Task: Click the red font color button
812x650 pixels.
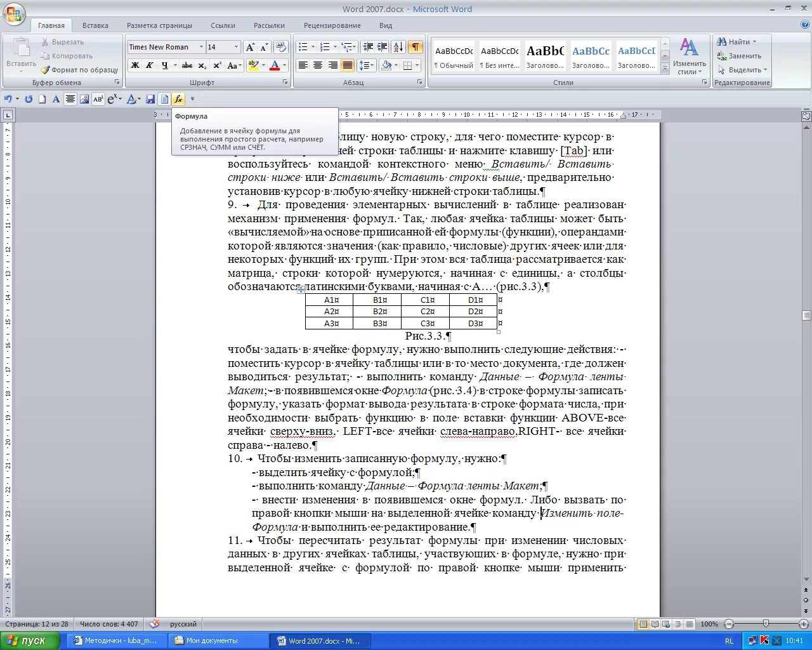Action: 275,65
